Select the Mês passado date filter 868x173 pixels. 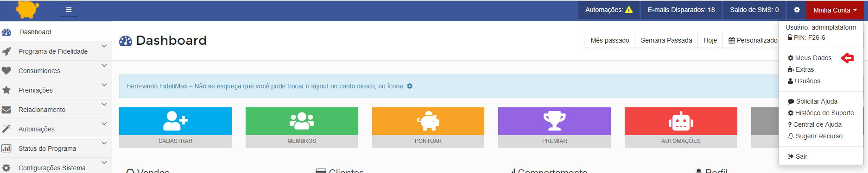tap(610, 40)
